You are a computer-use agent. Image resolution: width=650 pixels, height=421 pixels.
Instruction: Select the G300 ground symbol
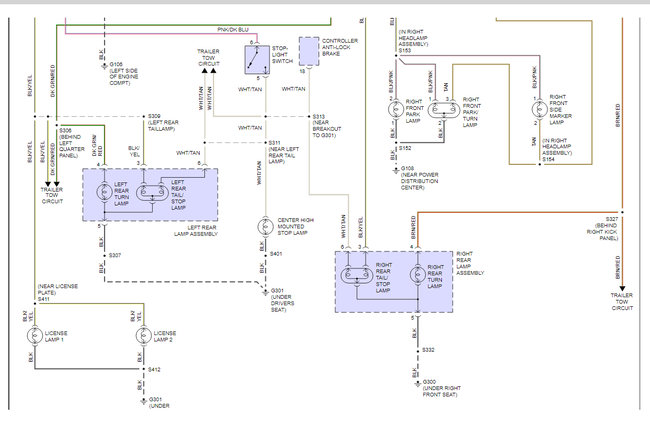pos(418,384)
